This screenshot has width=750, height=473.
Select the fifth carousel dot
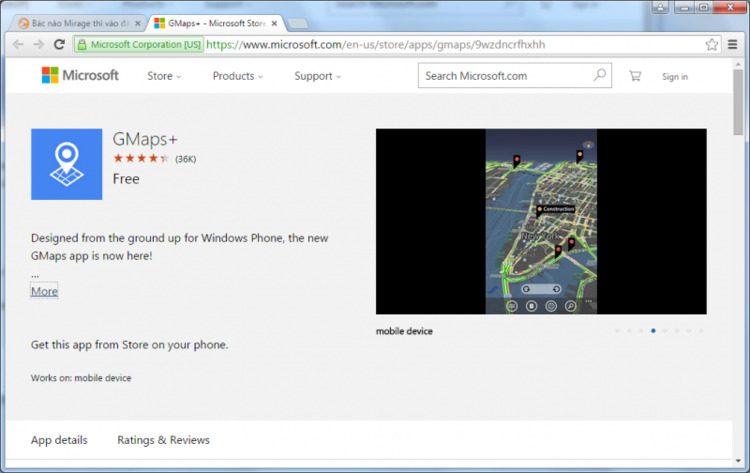pyautogui.click(x=665, y=331)
